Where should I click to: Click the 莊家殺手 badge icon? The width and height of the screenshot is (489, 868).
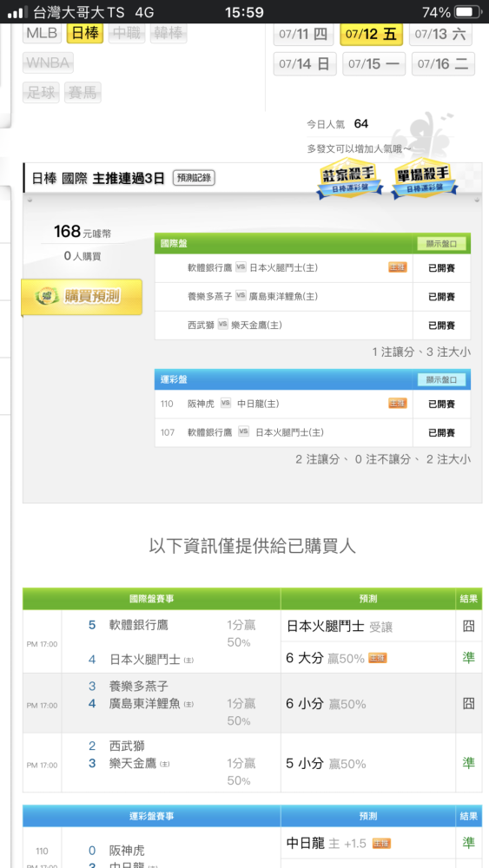click(x=351, y=181)
